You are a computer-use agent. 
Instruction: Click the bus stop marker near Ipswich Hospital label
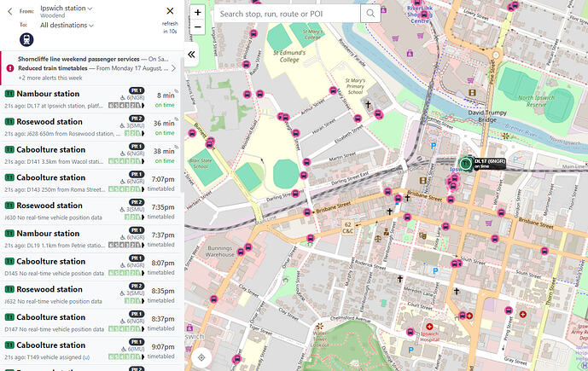410,332
